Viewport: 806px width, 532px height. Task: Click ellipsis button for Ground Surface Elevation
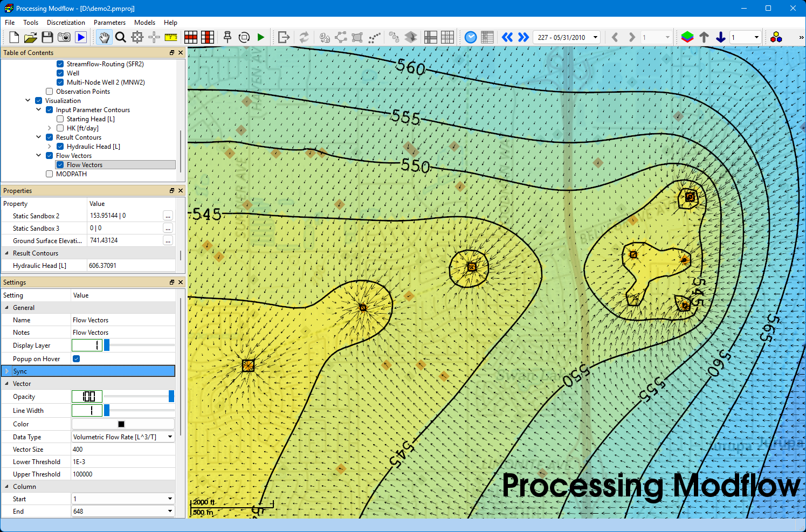(168, 240)
